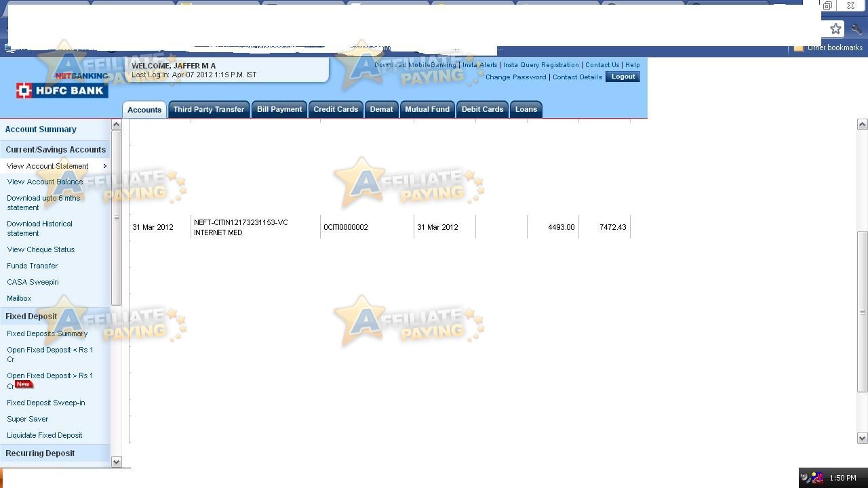868x488 pixels.
Task: Click the sidebar scrollbar up arrow
Action: pos(116,125)
